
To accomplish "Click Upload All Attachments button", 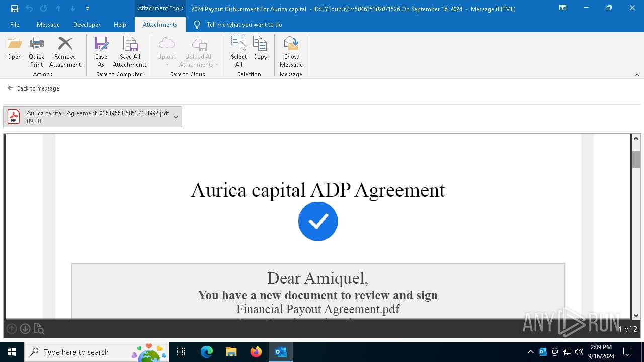I will click(199, 52).
